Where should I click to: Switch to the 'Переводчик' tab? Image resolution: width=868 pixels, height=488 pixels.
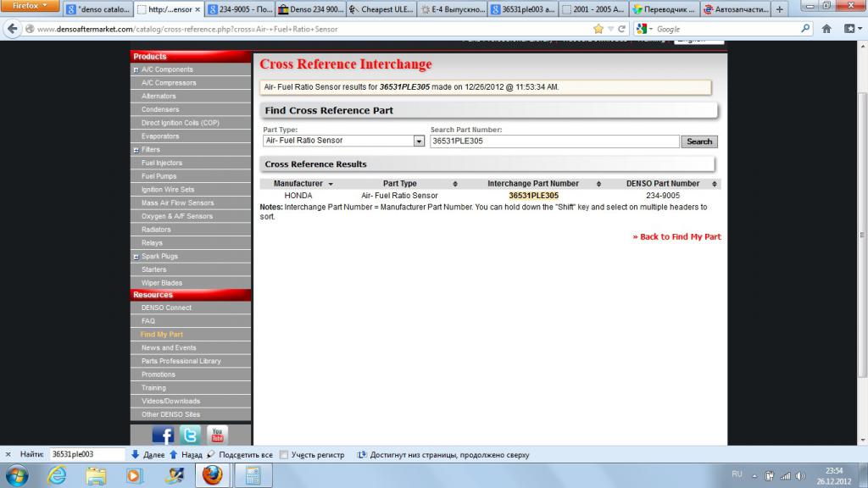[x=664, y=9]
